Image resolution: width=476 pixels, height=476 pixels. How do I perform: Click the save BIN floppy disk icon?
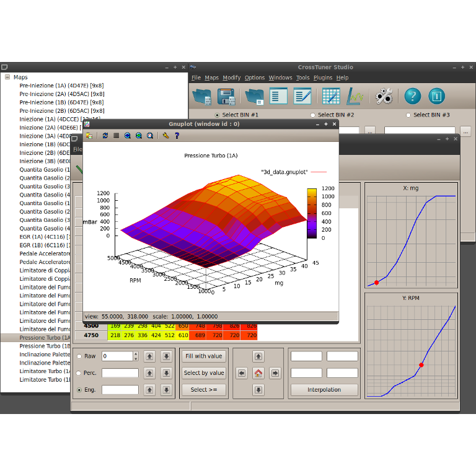tap(226, 97)
